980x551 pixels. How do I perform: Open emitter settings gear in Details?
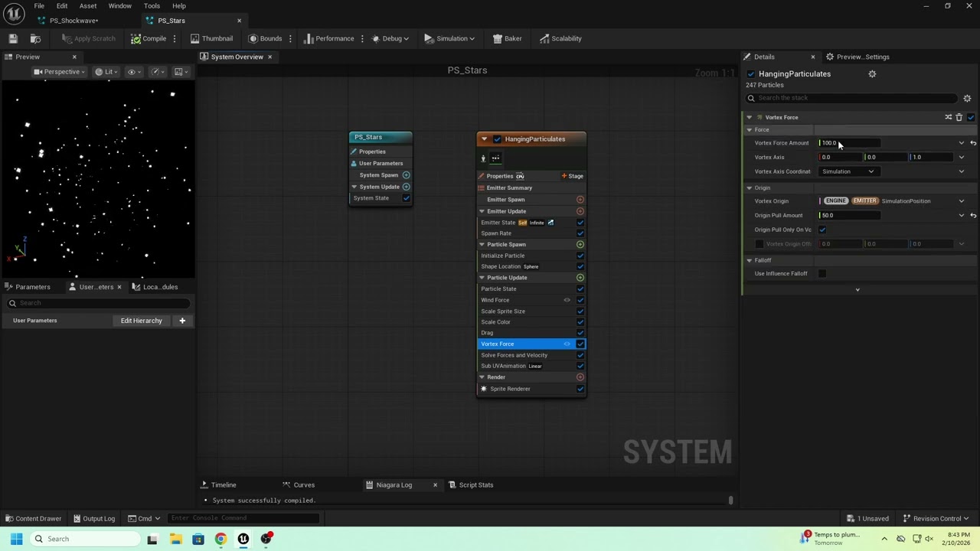(872, 74)
